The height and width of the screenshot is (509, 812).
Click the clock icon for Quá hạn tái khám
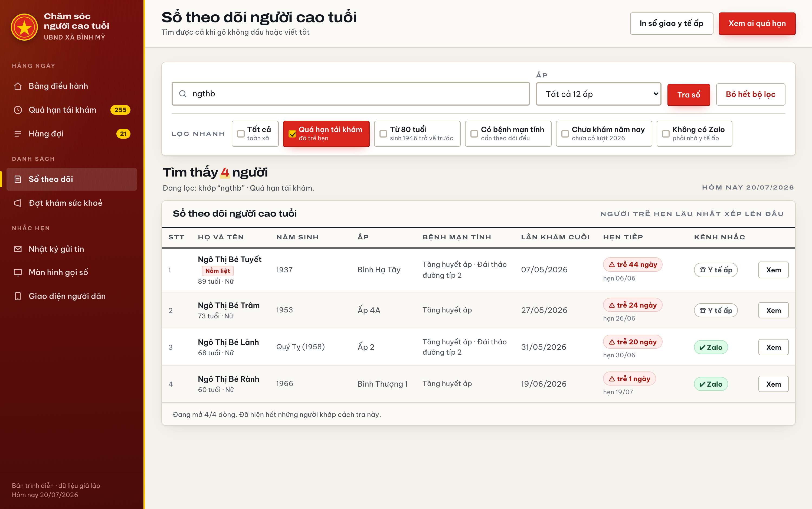pyautogui.click(x=18, y=110)
